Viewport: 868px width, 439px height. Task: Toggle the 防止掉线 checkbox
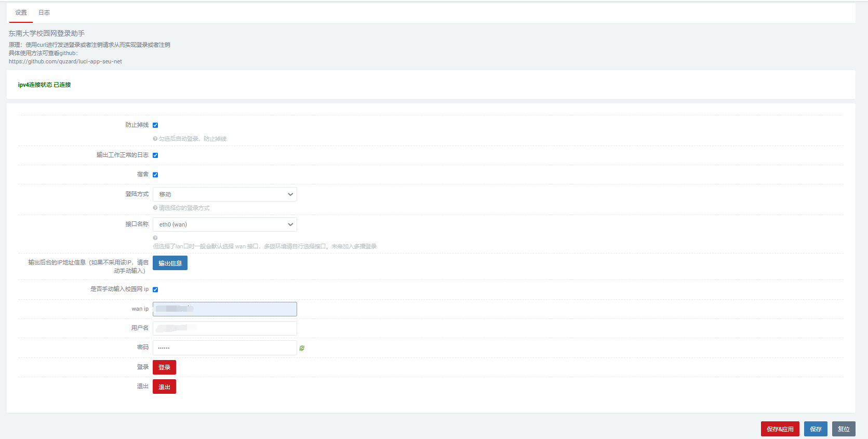coord(155,125)
